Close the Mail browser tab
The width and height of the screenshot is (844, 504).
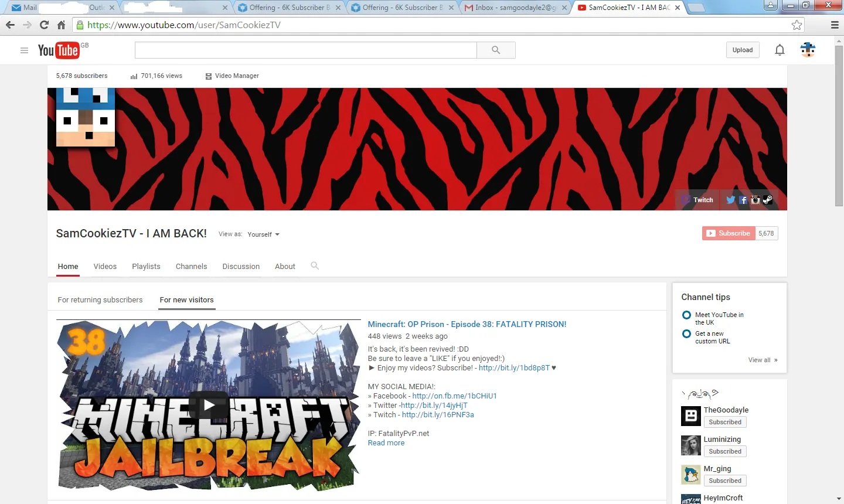coord(112,8)
